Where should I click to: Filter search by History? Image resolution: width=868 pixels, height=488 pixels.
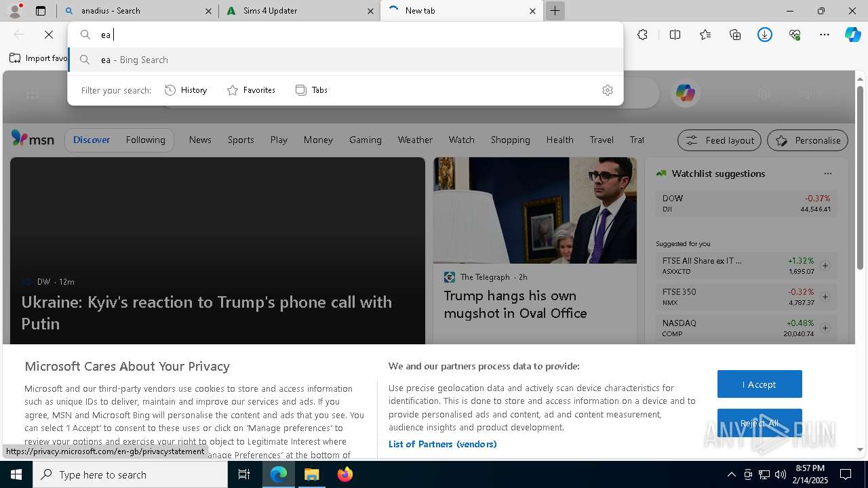186,90
